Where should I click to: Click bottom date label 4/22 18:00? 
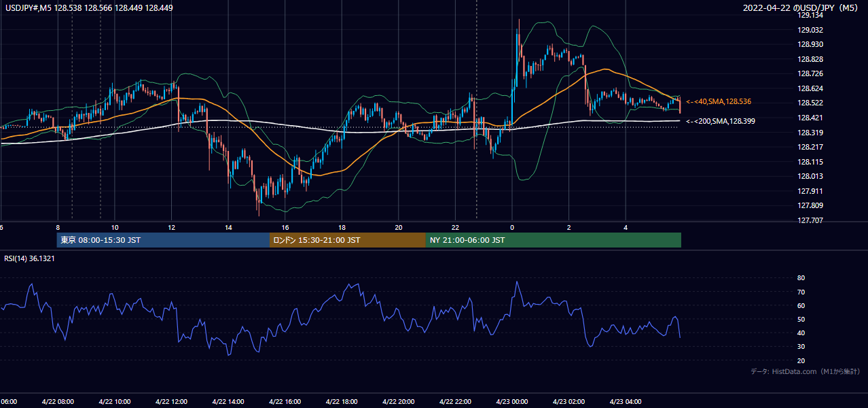[x=341, y=401]
